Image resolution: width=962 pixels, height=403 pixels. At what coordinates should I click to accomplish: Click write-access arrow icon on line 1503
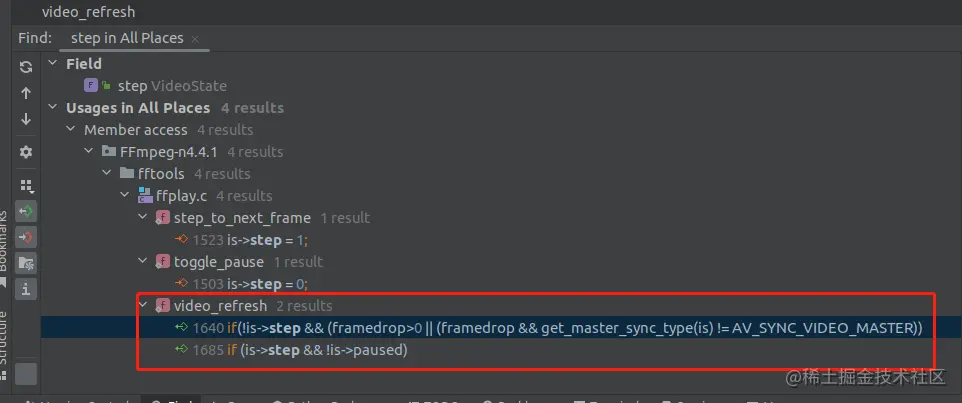click(181, 283)
